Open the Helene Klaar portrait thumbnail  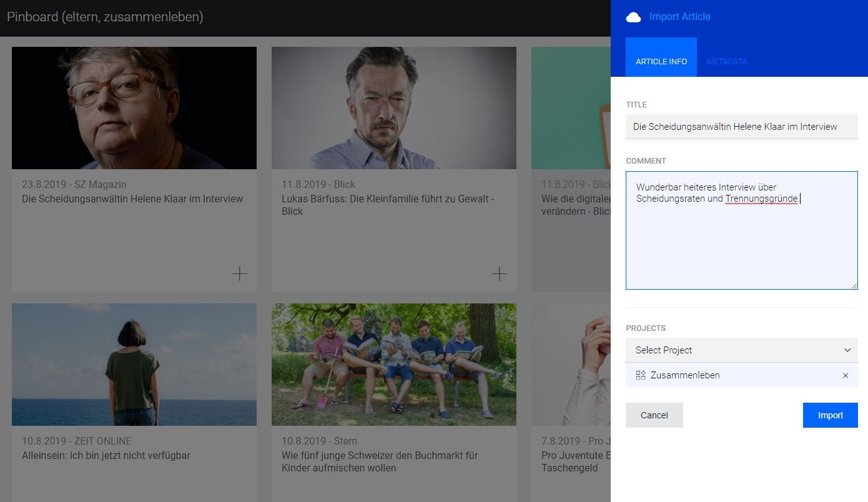[x=134, y=108]
